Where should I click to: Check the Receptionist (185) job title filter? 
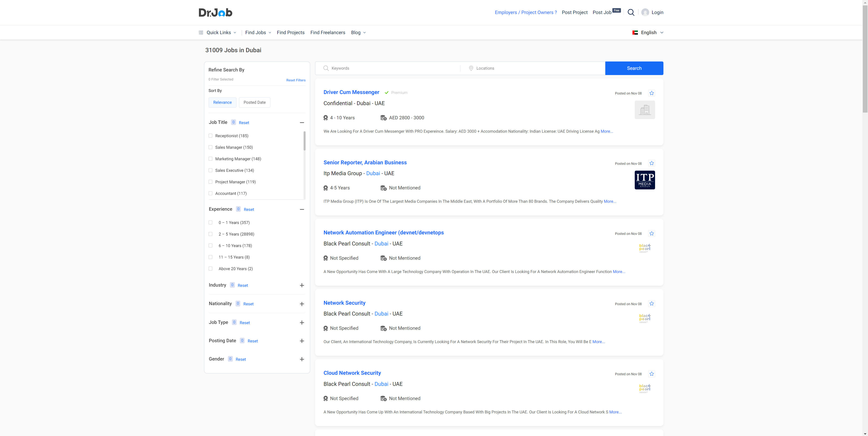pos(210,135)
